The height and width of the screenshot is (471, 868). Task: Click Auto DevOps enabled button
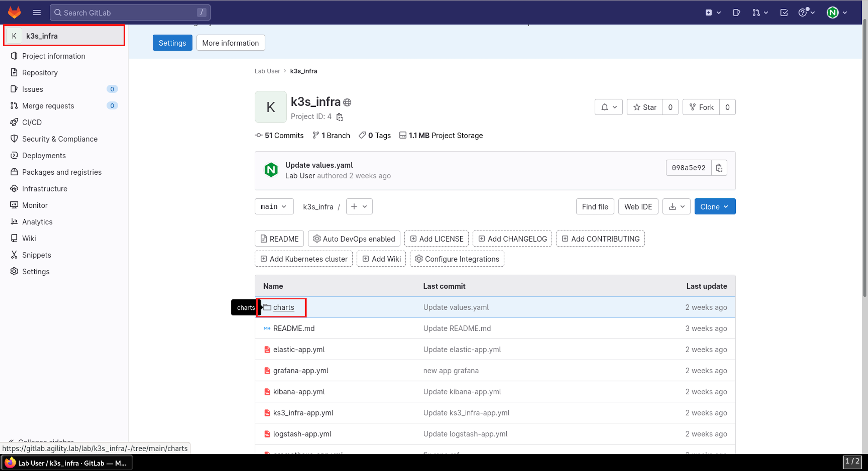pos(354,239)
